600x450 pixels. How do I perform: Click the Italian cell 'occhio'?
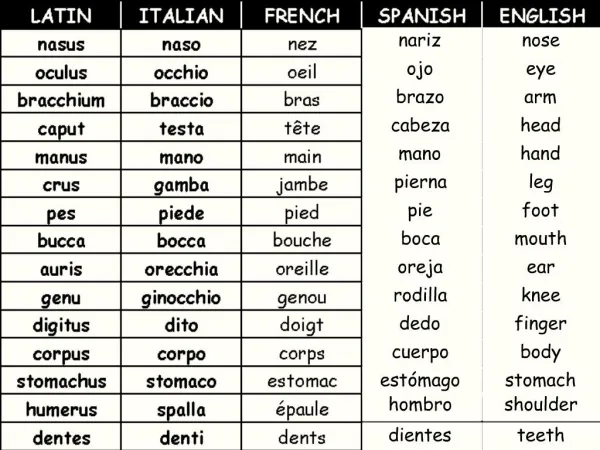pyautogui.click(x=181, y=72)
